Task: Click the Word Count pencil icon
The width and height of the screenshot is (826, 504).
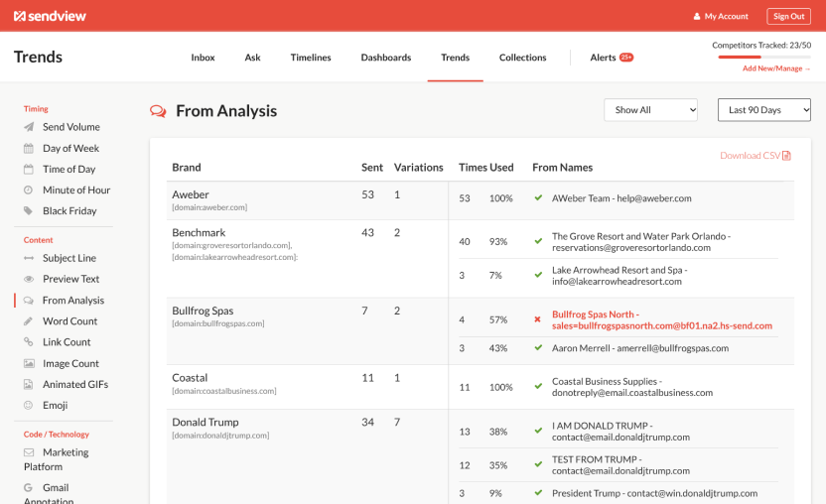Action: [x=29, y=321]
